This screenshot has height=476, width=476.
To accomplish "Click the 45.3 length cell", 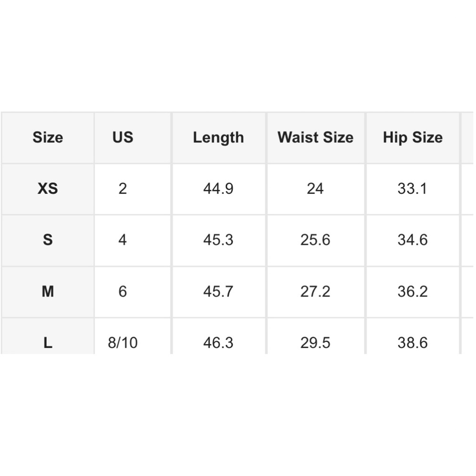I will (x=218, y=240).
